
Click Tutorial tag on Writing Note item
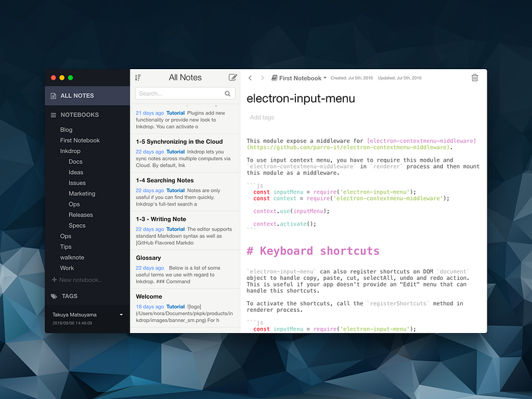[x=176, y=229]
